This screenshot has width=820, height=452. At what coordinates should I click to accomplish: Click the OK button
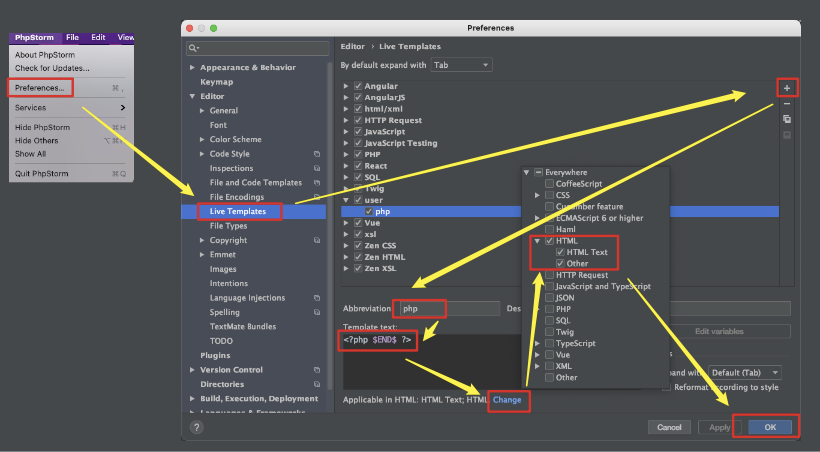point(770,427)
